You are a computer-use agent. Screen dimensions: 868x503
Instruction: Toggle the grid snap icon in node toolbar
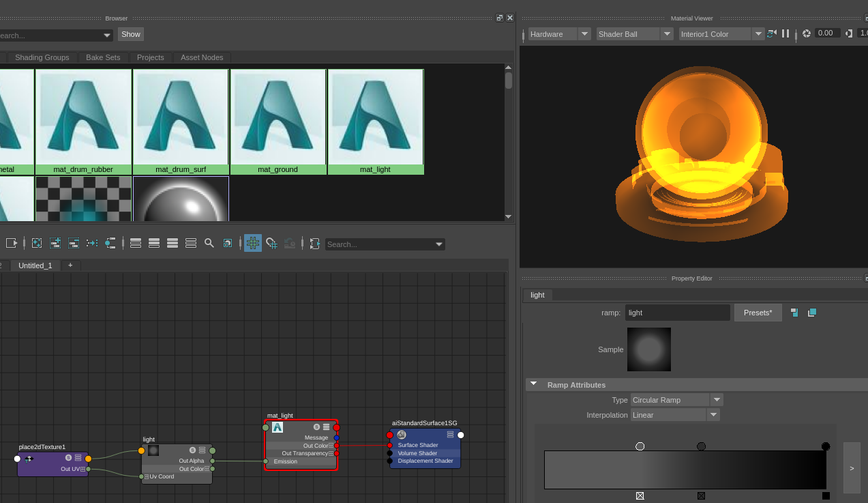pyautogui.click(x=253, y=243)
